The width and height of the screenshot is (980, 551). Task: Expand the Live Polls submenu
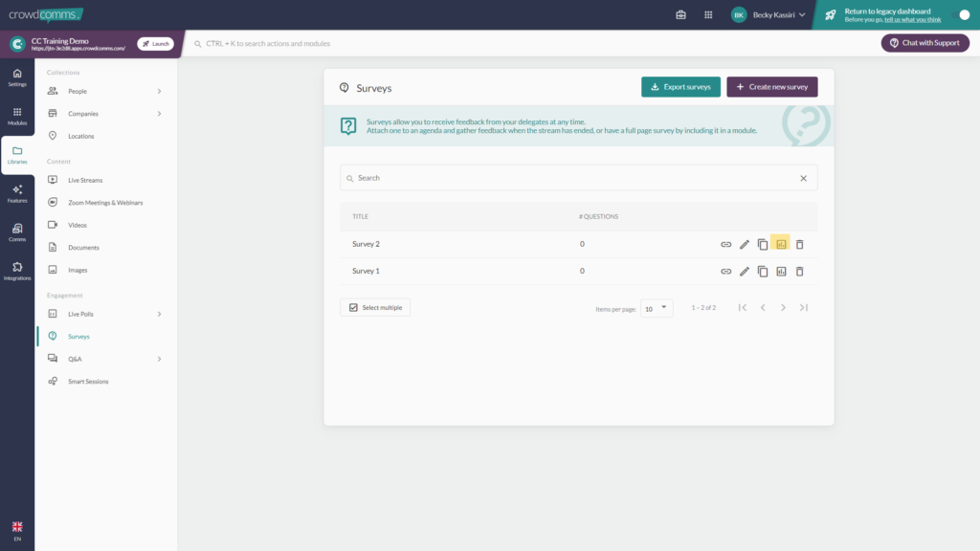tap(159, 314)
